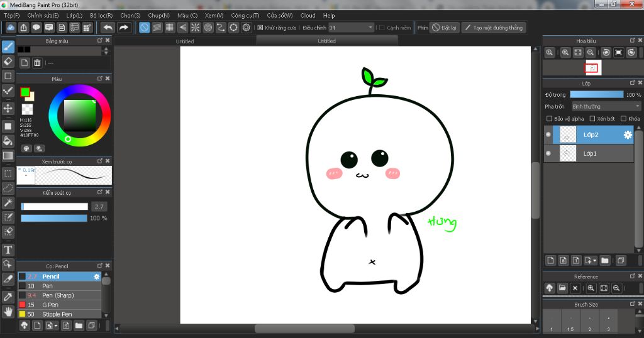
Task: Select the Move tool
Action: [x=8, y=108]
